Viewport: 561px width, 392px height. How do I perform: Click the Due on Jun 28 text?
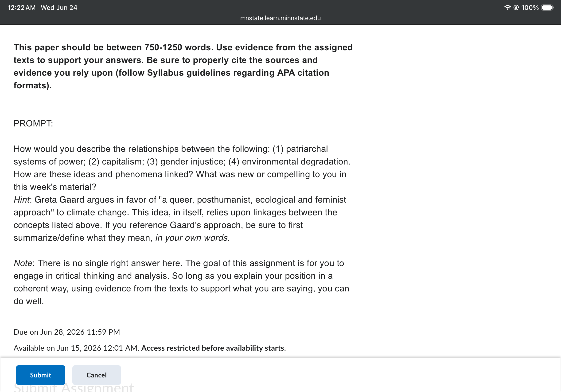coord(67,332)
